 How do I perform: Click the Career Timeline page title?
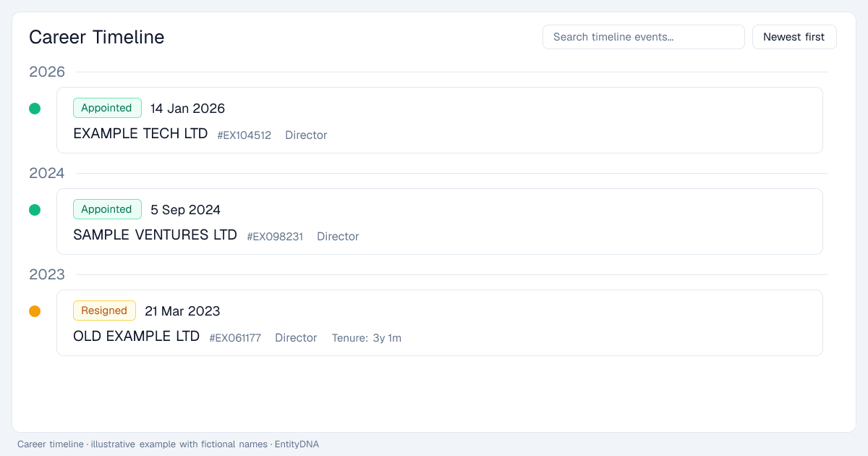[97, 37]
